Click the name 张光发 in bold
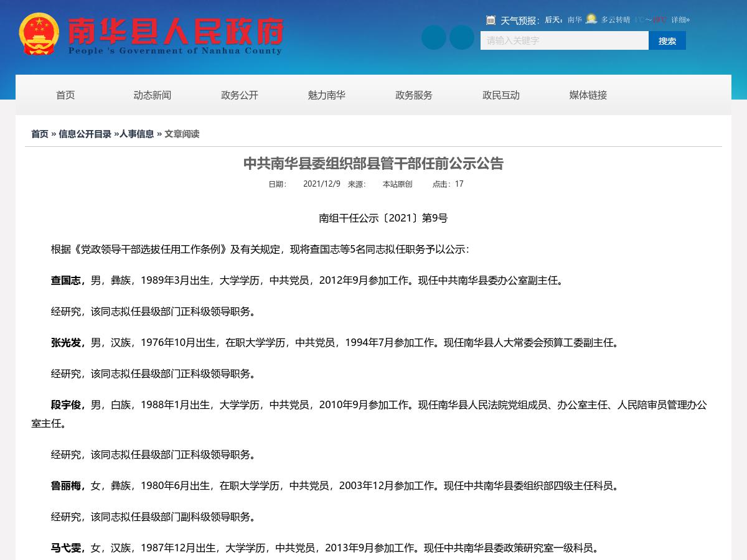 click(x=66, y=343)
